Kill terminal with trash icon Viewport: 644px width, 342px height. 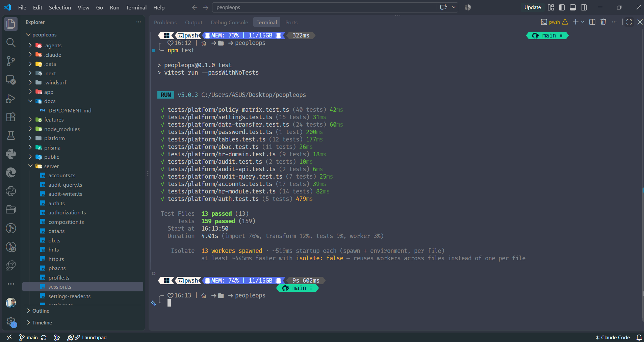tap(603, 22)
